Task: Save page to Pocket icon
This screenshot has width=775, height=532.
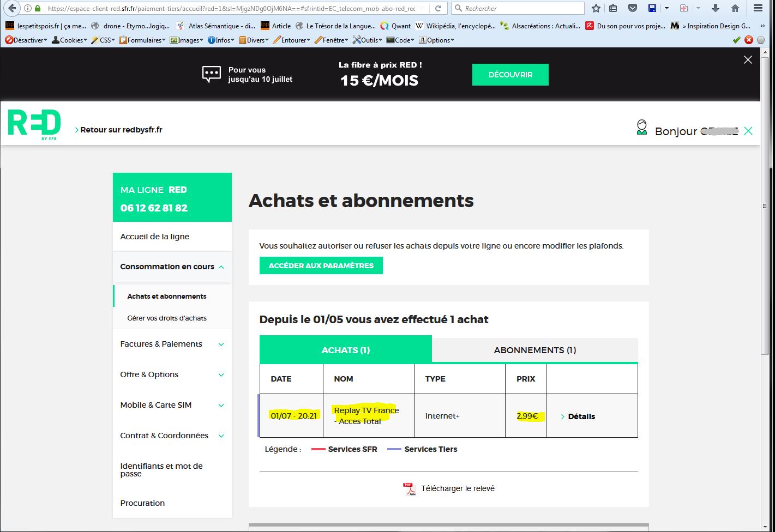Action: (x=633, y=8)
